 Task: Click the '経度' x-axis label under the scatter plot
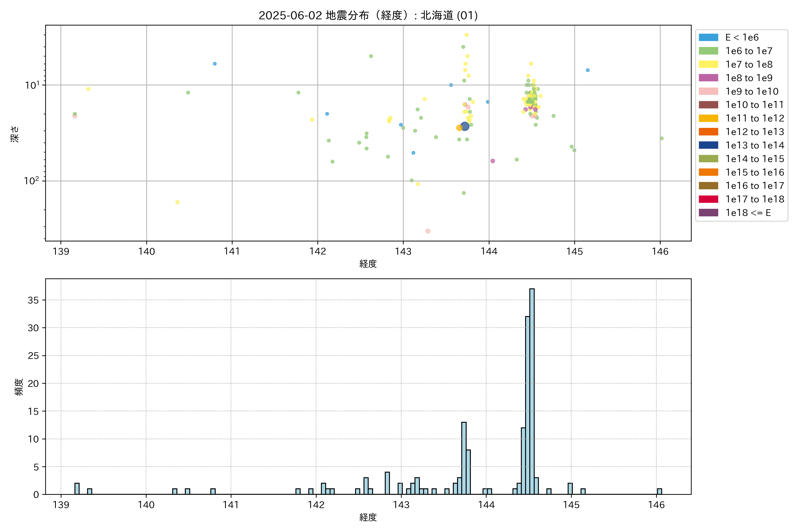coord(368,264)
